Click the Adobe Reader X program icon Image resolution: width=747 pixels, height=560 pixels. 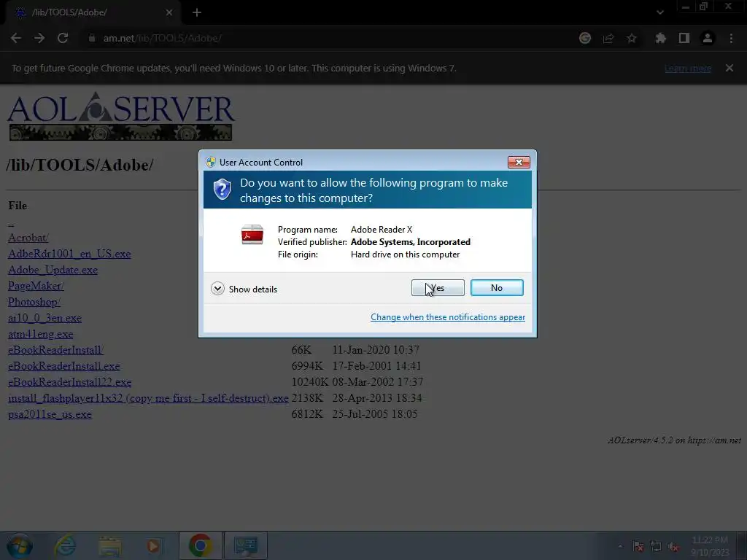click(x=252, y=235)
